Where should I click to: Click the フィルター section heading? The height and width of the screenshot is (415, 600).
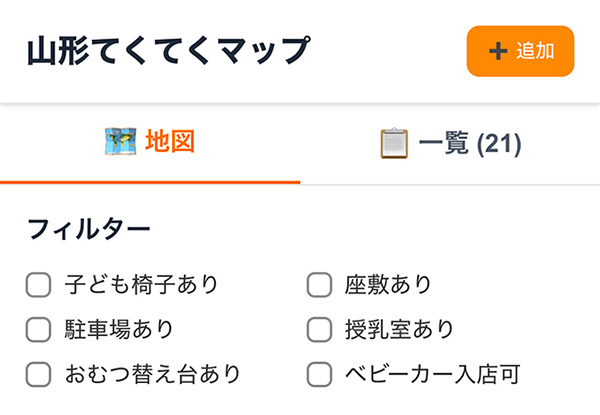click(x=89, y=229)
